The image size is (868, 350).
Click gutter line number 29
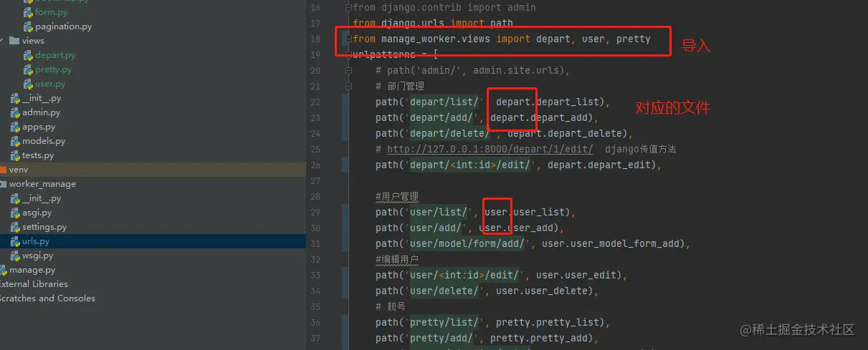[315, 212]
